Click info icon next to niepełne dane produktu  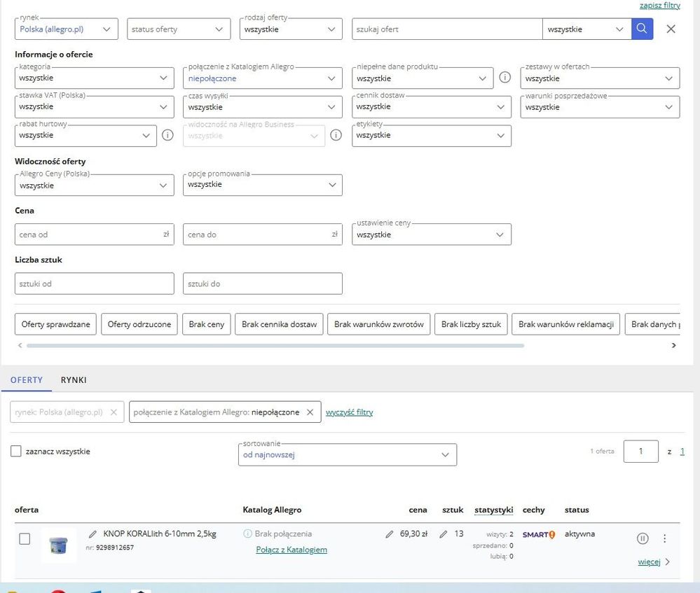505,78
